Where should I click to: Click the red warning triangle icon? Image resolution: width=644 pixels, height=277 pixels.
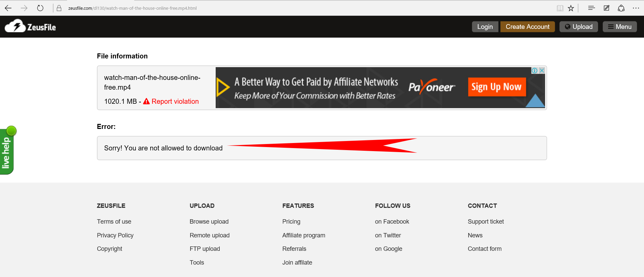(146, 101)
